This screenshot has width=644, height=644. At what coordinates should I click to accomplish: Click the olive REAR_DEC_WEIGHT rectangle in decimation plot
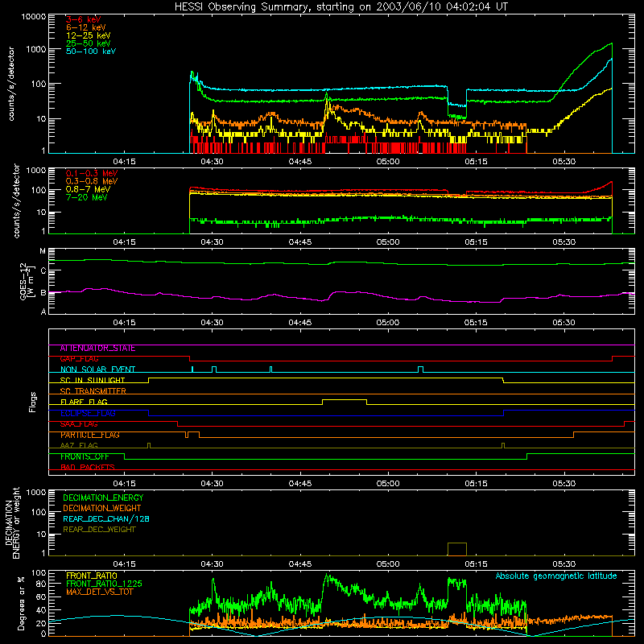click(x=457, y=549)
